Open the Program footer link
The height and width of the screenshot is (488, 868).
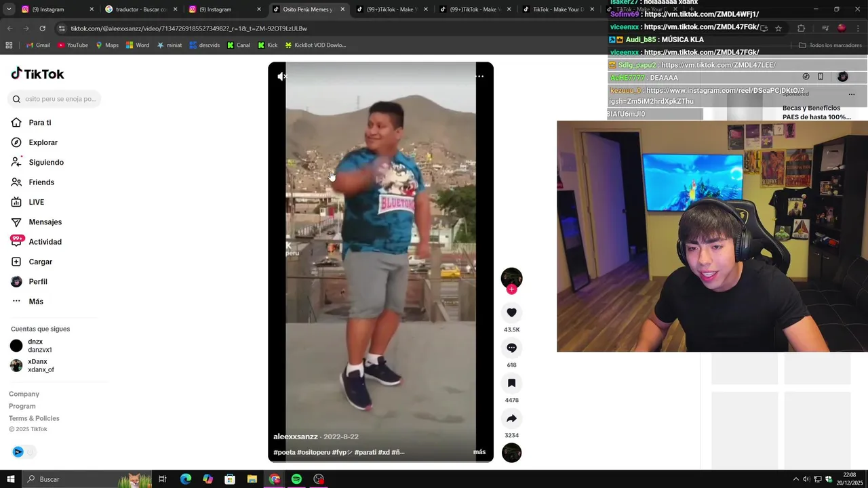pyautogui.click(x=22, y=406)
